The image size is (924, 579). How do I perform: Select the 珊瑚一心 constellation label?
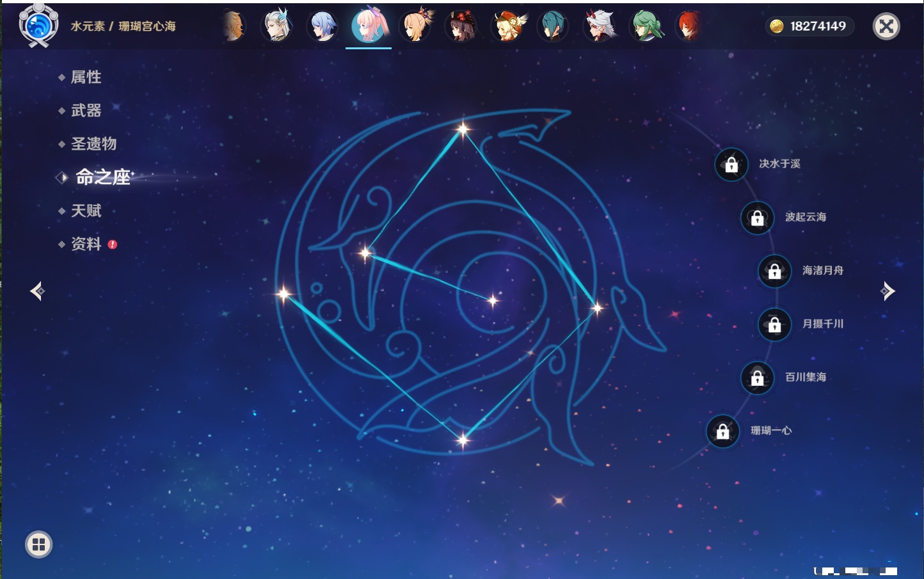click(x=772, y=431)
